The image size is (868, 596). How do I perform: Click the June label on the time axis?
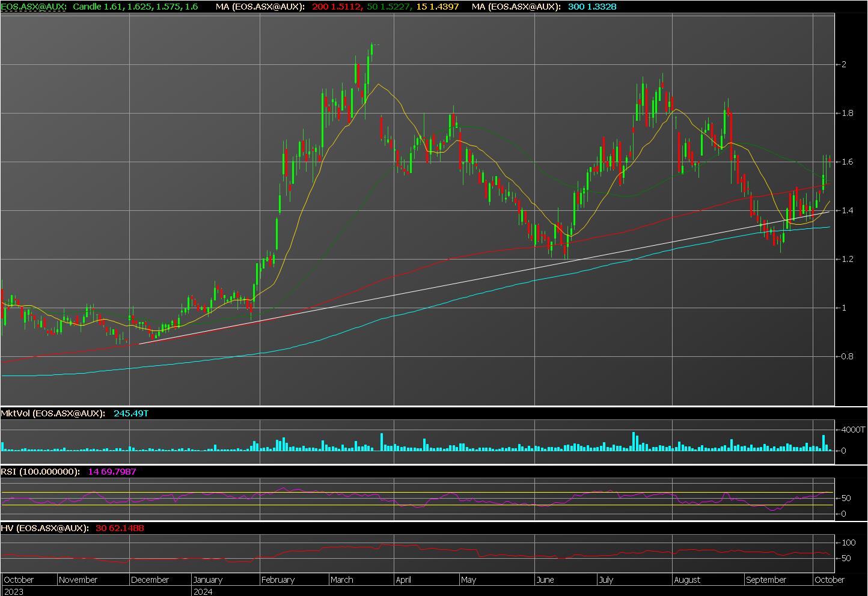[545, 580]
